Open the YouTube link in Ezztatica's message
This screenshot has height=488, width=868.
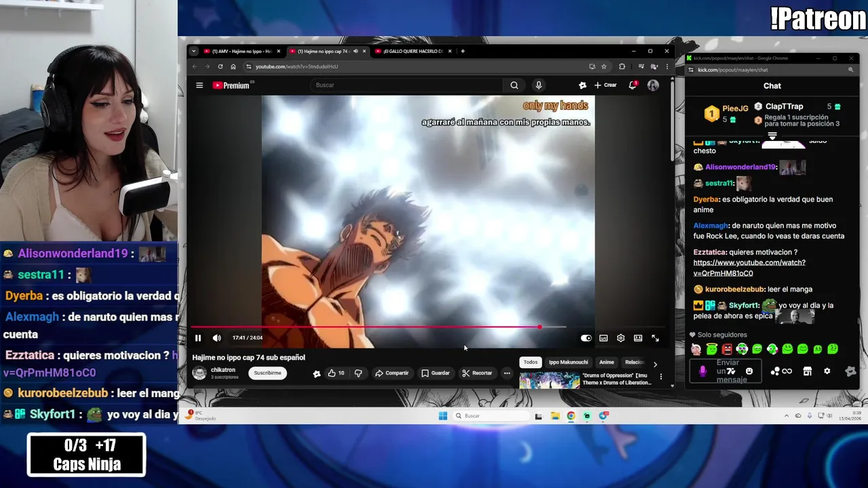[749, 268]
